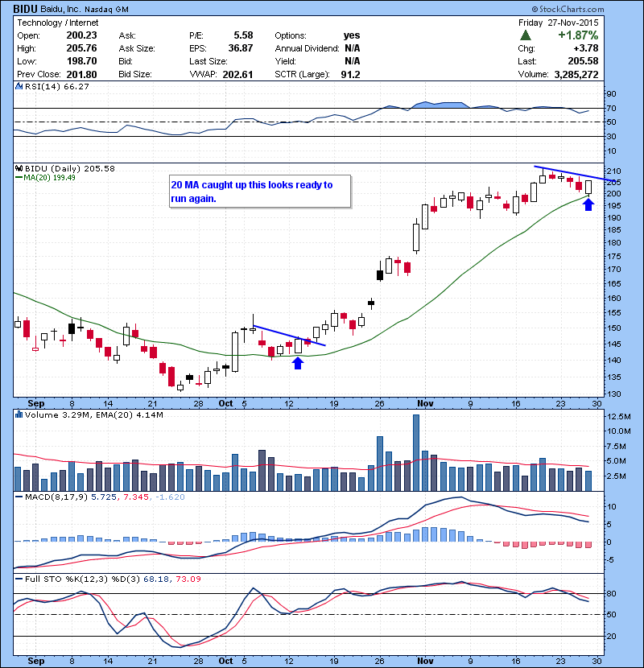
Task: Select the percent change +1.87%
Action: [x=578, y=35]
